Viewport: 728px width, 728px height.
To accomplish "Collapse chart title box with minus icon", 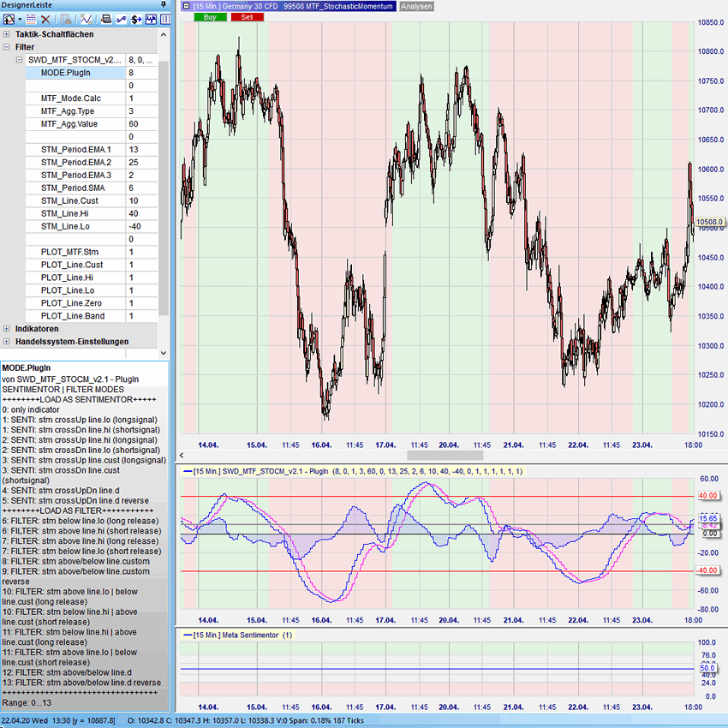I will click(186, 6).
